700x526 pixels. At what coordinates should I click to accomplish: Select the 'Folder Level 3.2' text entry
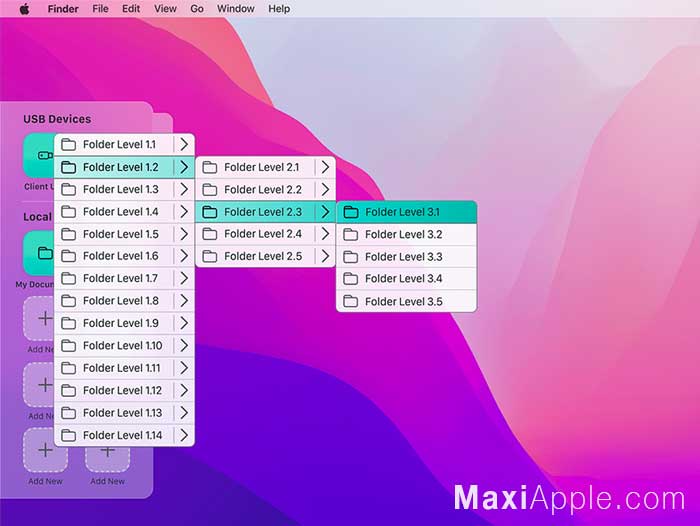[x=404, y=234]
